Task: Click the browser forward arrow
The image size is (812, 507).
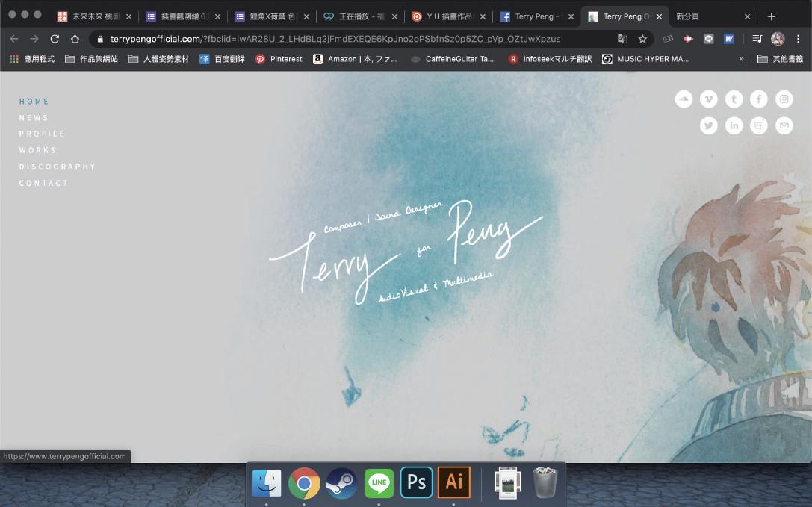Action: pos(34,39)
